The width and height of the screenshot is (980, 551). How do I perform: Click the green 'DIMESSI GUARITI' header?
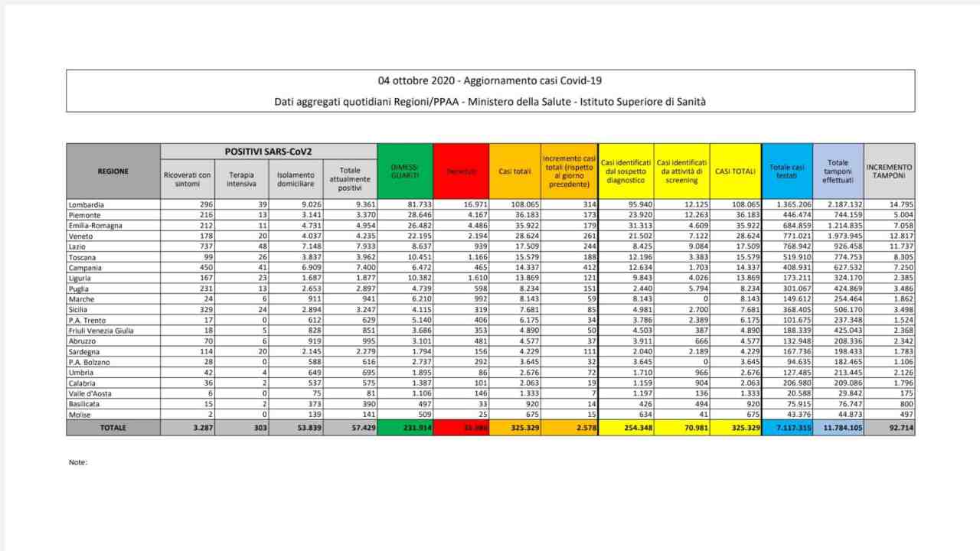405,171
